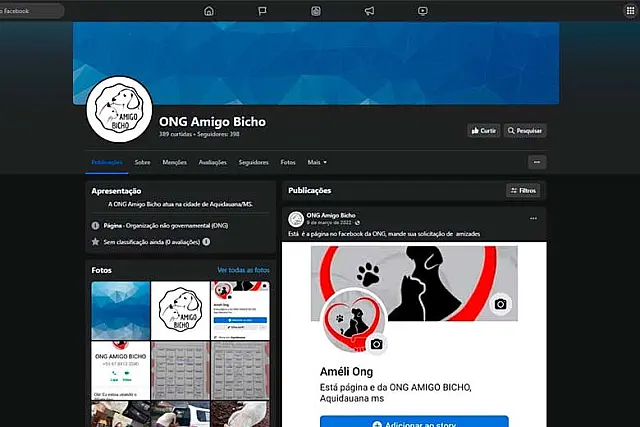Open Ver todas as fotos link

[x=243, y=270]
